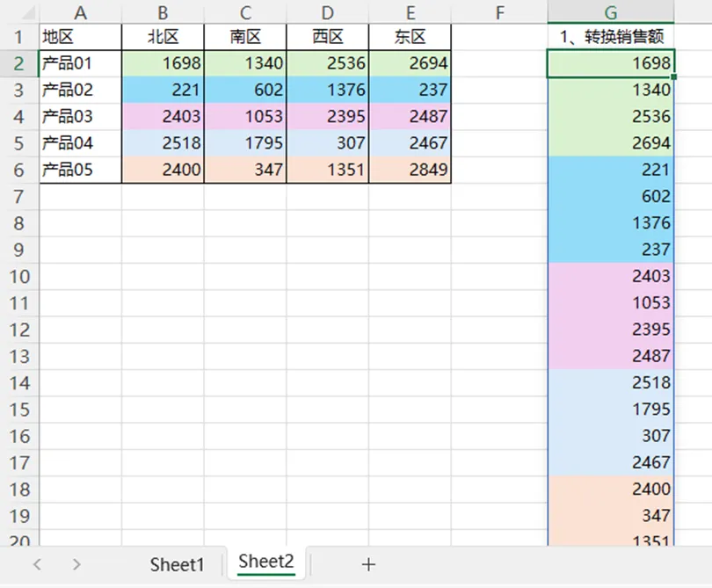Image resolution: width=712 pixels, height=588 pixels.
Task: Add a new sheet with plus button
Action: pos(368,564)
